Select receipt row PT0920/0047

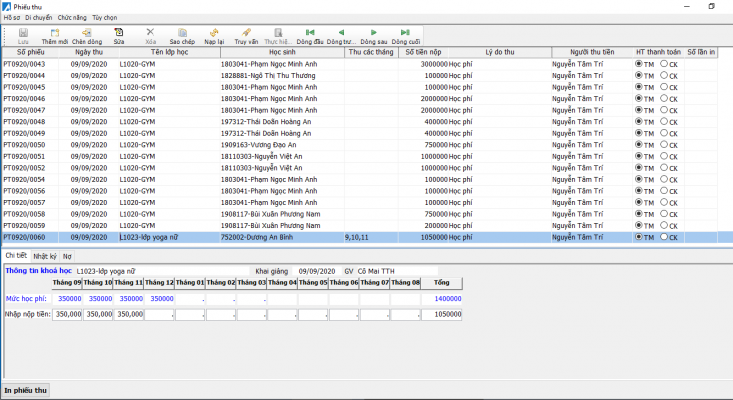tap(359, 110)
